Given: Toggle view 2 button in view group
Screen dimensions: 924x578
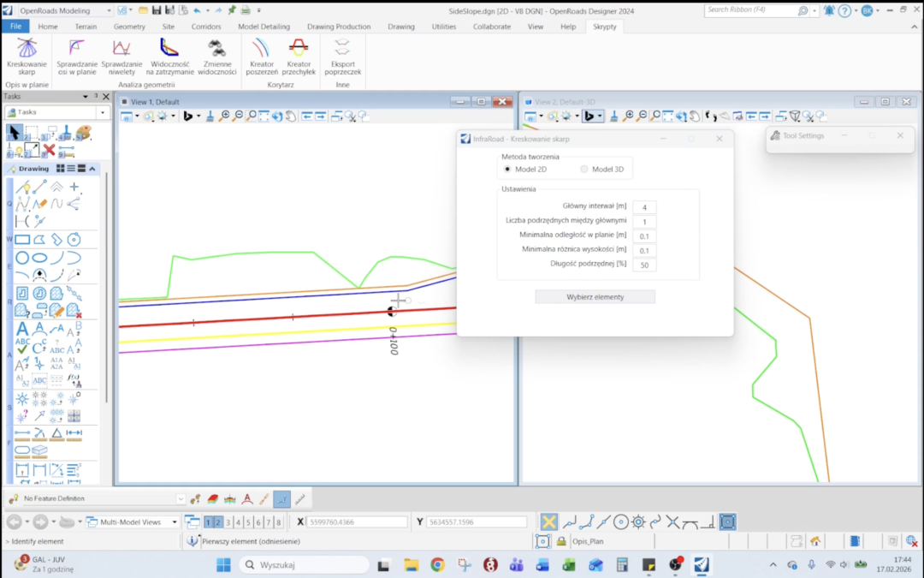Looking at the screenshot, I should 217,522.
